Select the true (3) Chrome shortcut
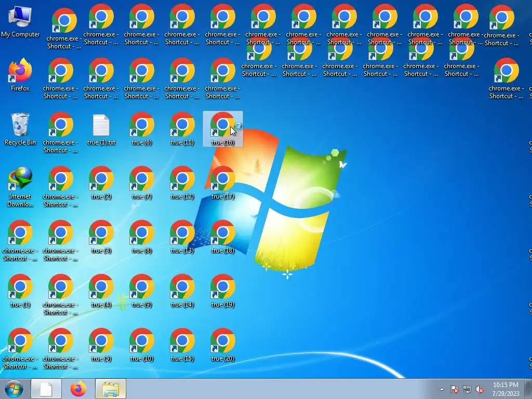532x399 pixels. [x=101, y=237]
